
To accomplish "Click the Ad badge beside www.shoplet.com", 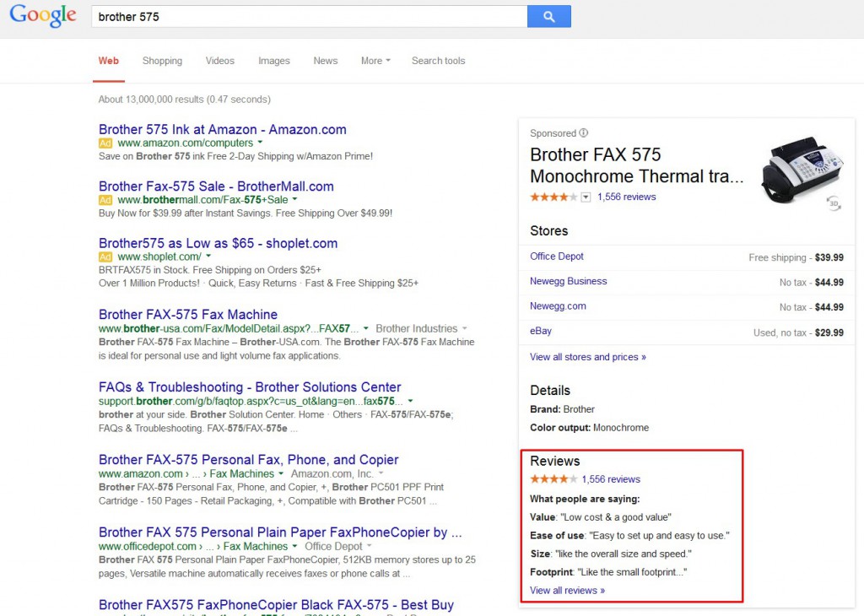I will [x=105, y=257].
